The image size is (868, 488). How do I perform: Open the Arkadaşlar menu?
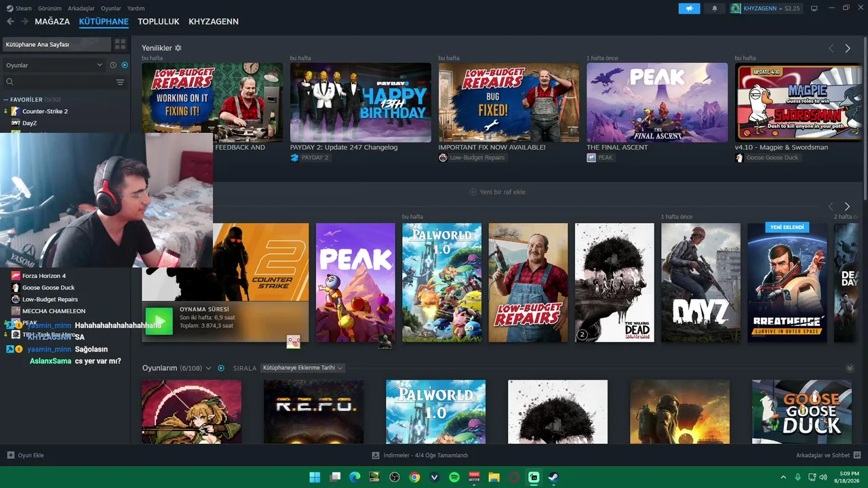(81, 8)
